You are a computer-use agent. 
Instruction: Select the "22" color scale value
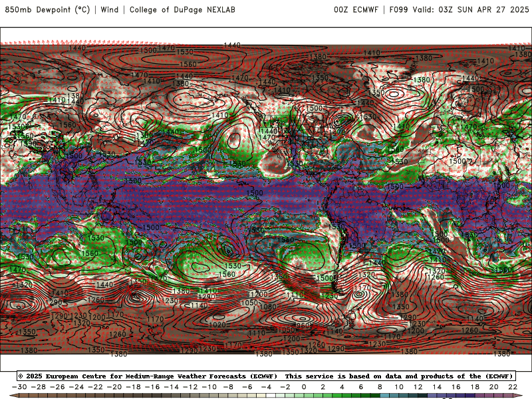pos(513,387)
